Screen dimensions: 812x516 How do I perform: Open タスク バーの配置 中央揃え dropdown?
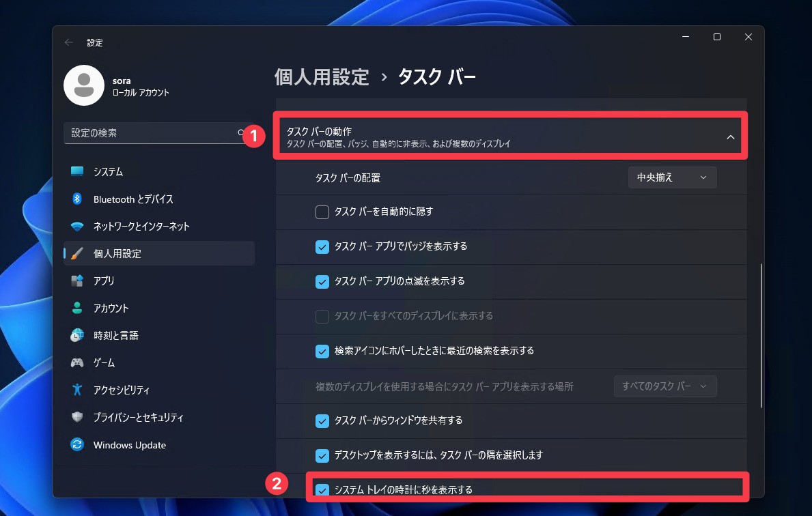tap(672, 177)
